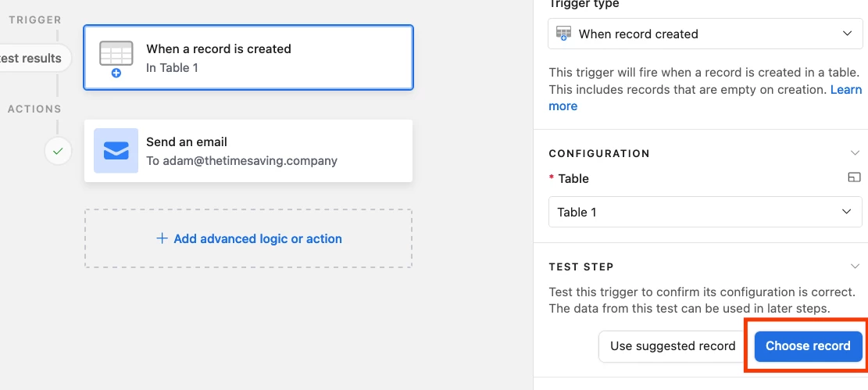Click the CONFIGURATION section header

pos(599,153)
